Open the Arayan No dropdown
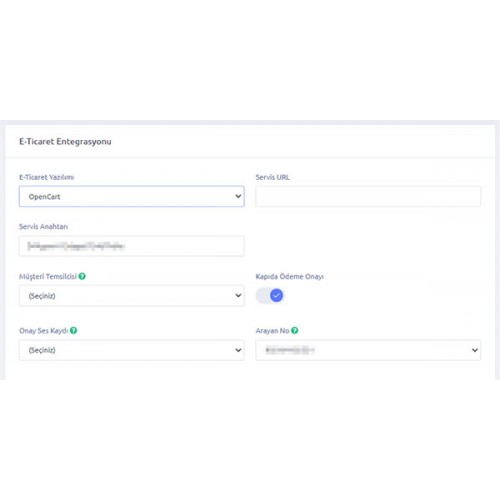Screen dimensions: 500x500 pyautogui.click(x=368, y=350)
